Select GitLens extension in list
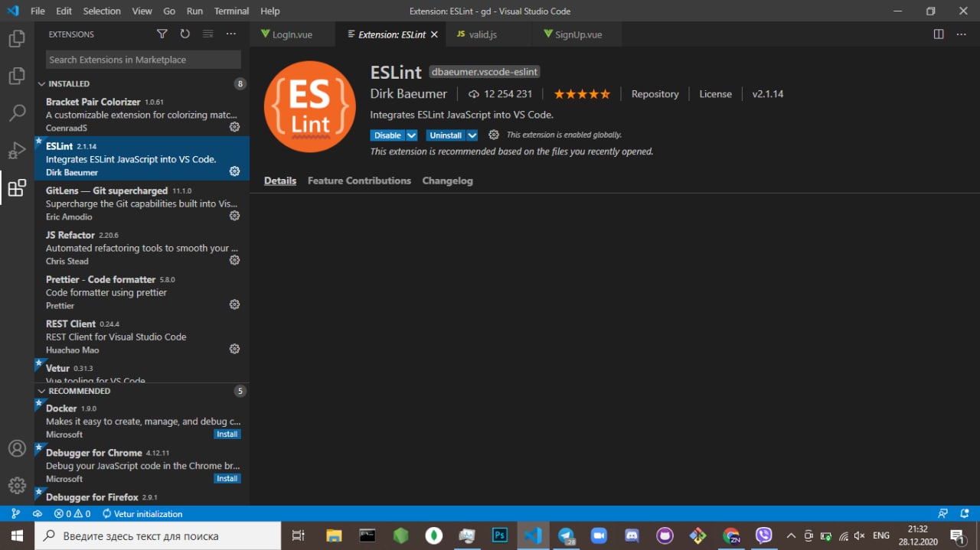 coord(142,203)
